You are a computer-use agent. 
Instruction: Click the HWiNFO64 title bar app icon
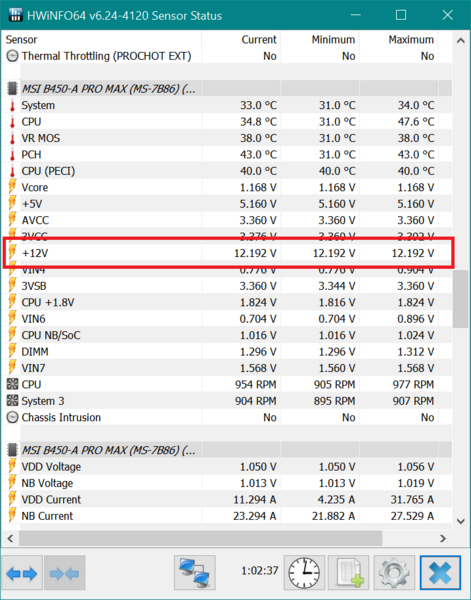point(15,15)
